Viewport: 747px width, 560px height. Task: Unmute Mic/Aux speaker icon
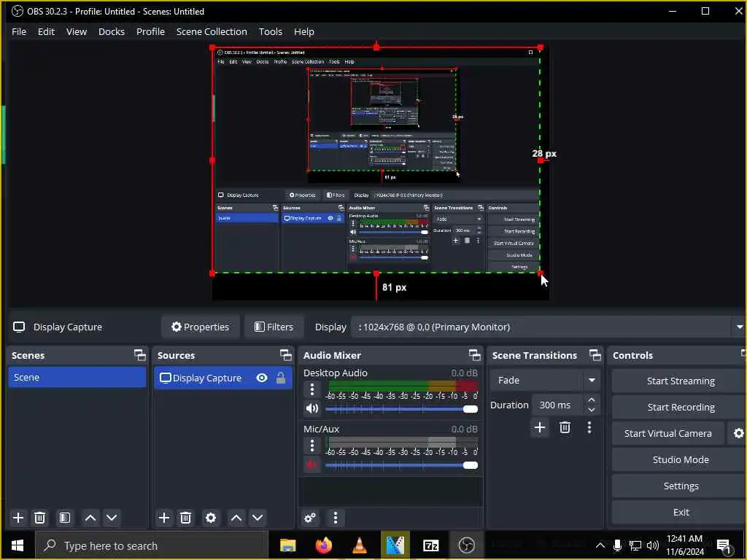click(x=312, y=464)
